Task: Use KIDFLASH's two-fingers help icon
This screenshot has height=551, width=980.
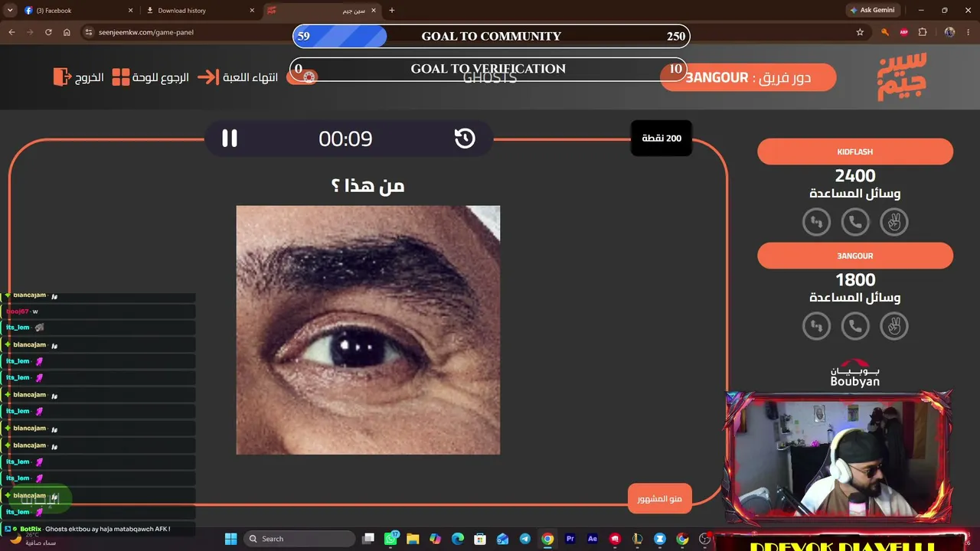Action: (893, 222)
